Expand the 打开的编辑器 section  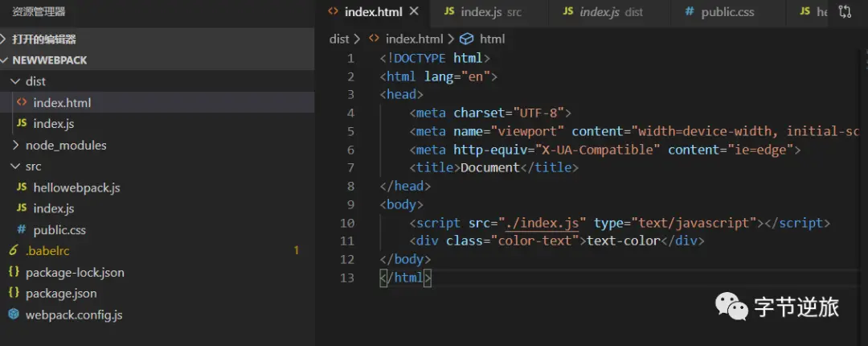point(158,39)
